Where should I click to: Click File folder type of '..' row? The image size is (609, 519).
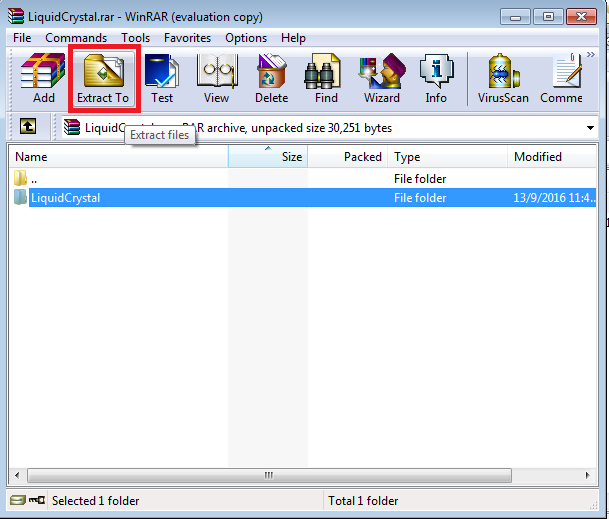(x=420, y=179)
